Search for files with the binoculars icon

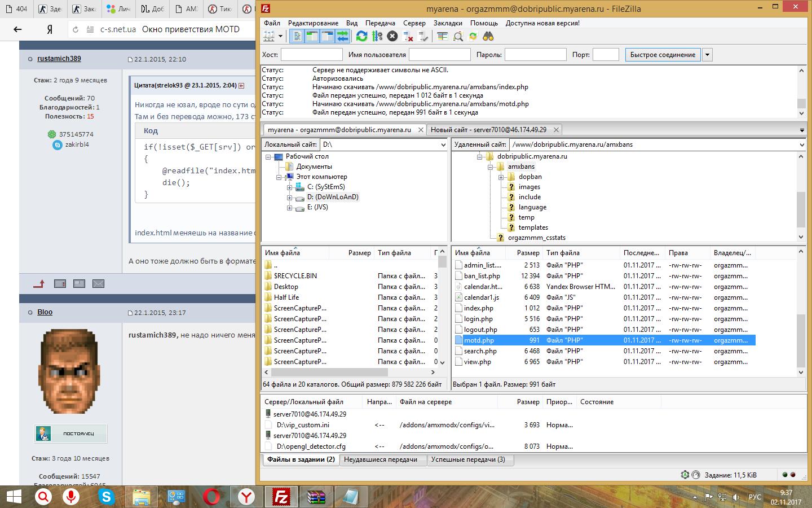[488, 36]
